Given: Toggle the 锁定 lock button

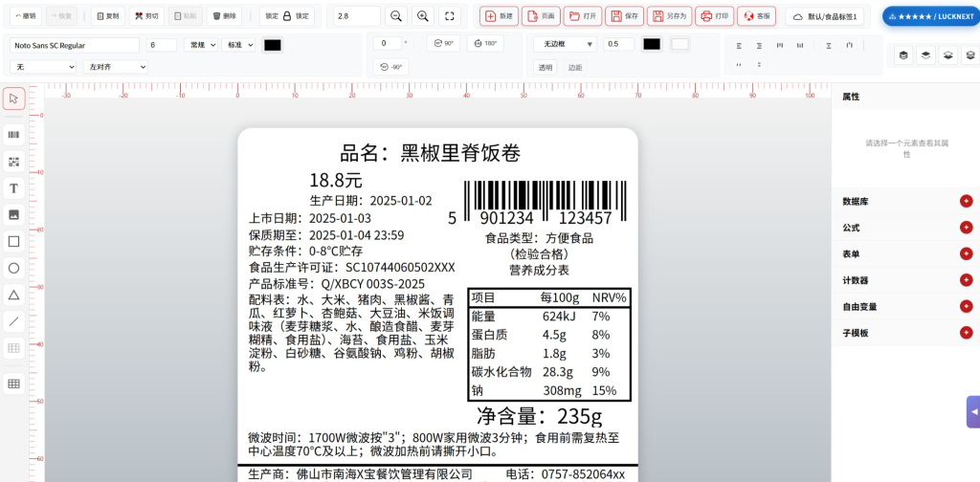Looking at the screenshot, I should point(287,16).
